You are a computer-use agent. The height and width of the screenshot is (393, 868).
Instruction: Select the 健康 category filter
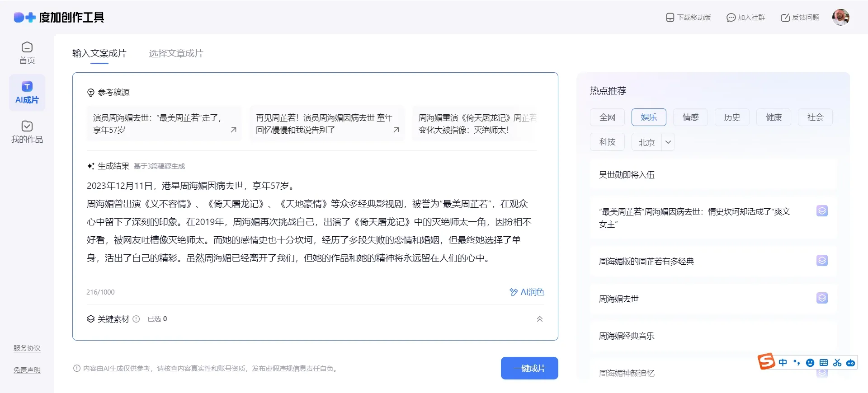774,117
